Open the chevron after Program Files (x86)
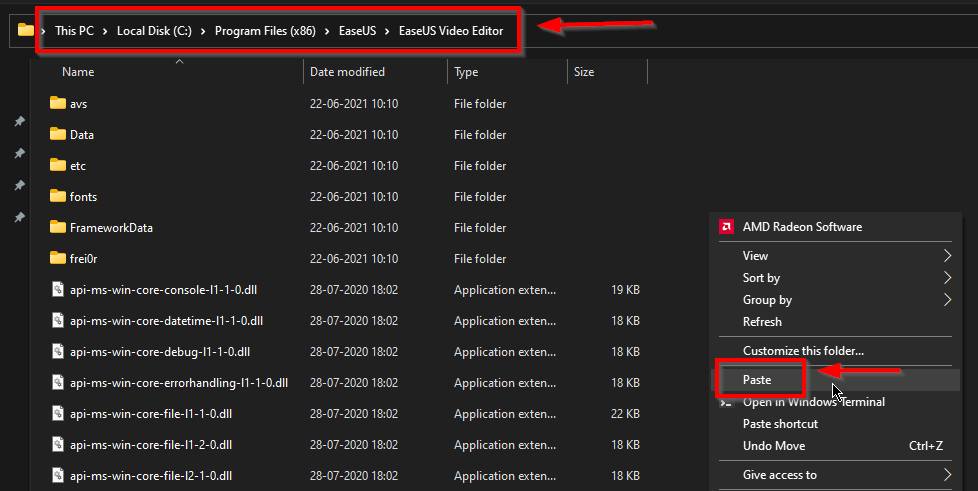Image resolution: width=978 pixels, height=491 pixels. 327,31
